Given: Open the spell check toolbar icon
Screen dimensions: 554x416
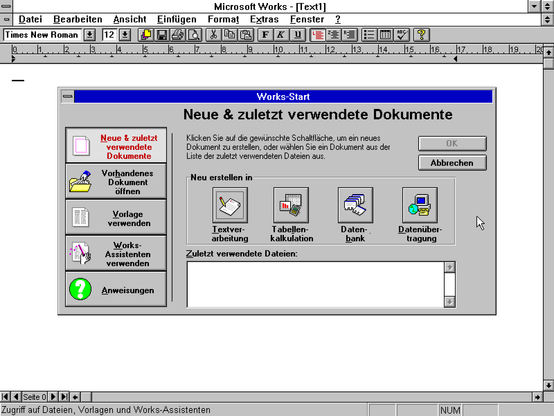Looking at the screenshot, I should [402, 35].
